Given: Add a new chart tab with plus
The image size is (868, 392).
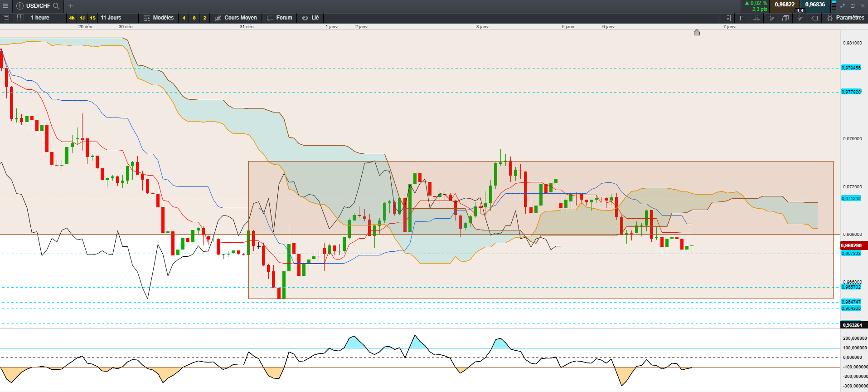Looking at the screenshot, I should (71, 6).
